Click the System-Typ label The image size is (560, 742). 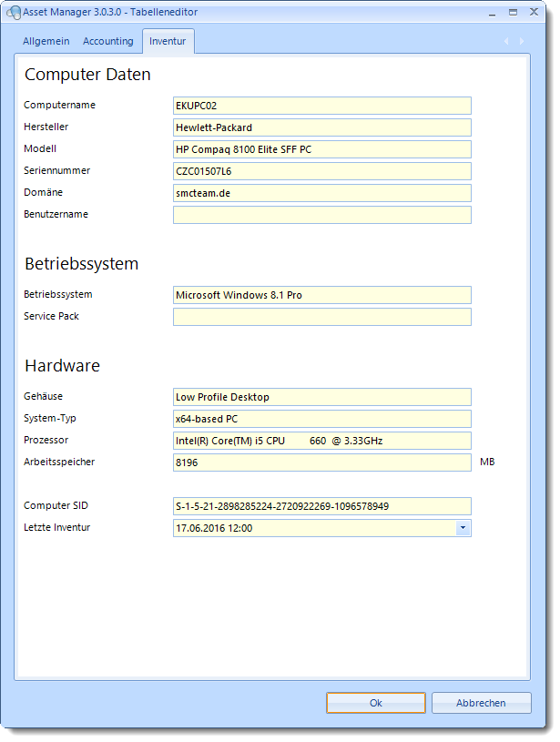tap(50, 418)
